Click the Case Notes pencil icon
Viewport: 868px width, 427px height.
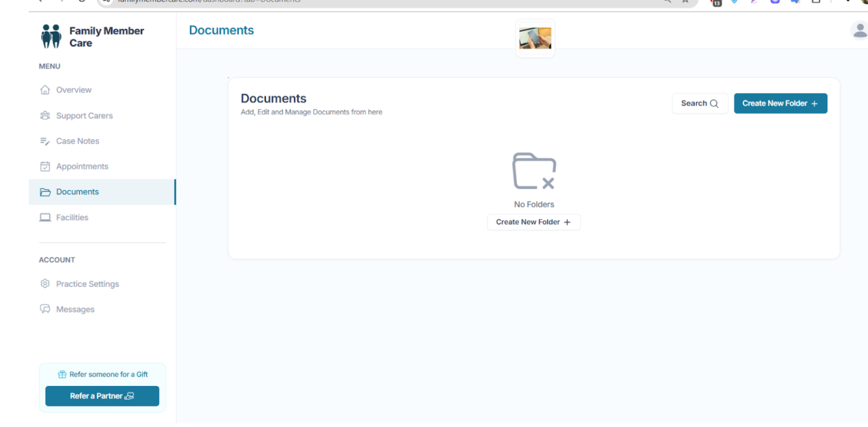(45, 141)
